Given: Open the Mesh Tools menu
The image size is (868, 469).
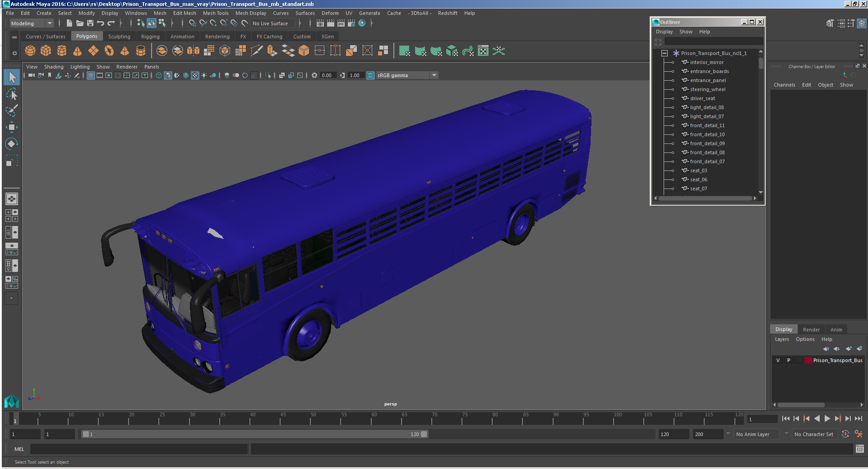Looking at the screenshot, I should 216,13.
